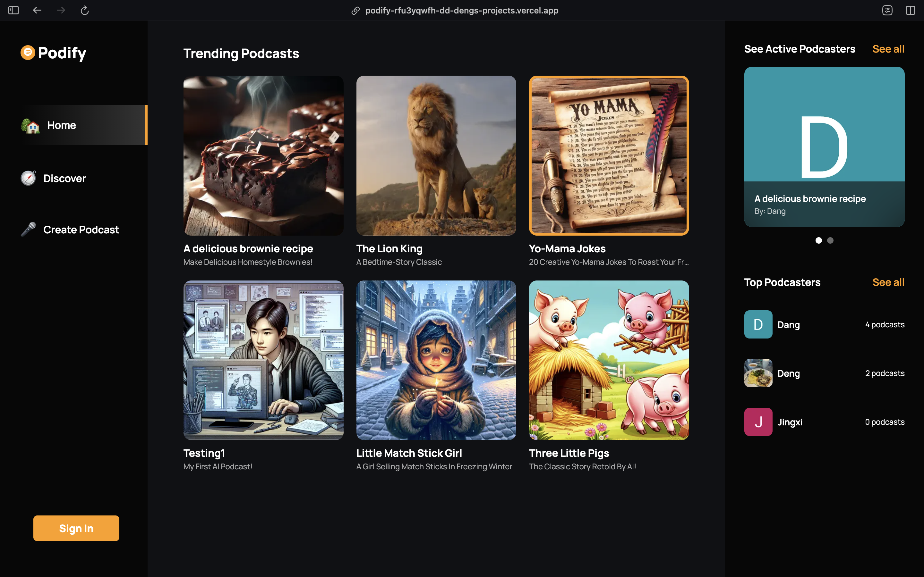Open the Three Little Pigs podcast thumbnail
Screen dimensions: 924x577
tap(609, 360)
